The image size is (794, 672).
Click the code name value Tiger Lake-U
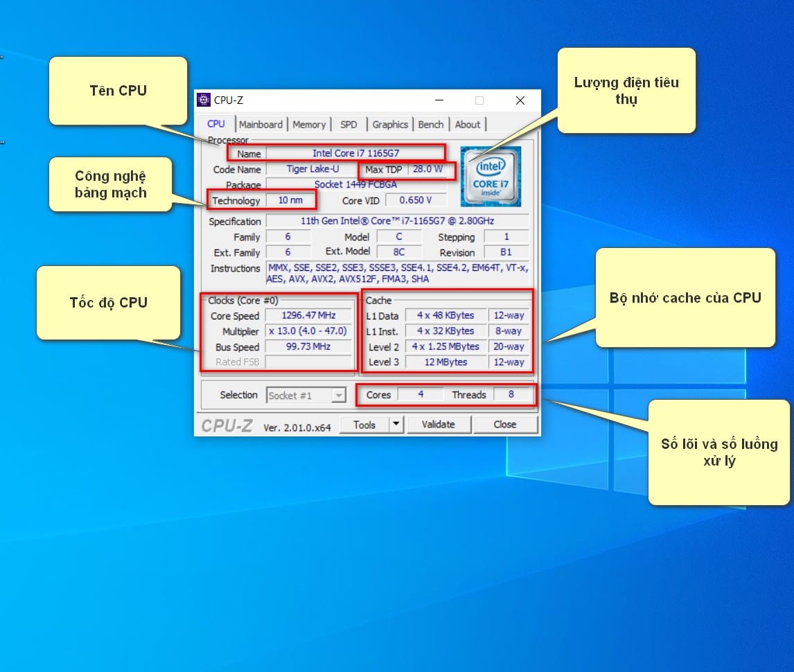pos(312,168)
